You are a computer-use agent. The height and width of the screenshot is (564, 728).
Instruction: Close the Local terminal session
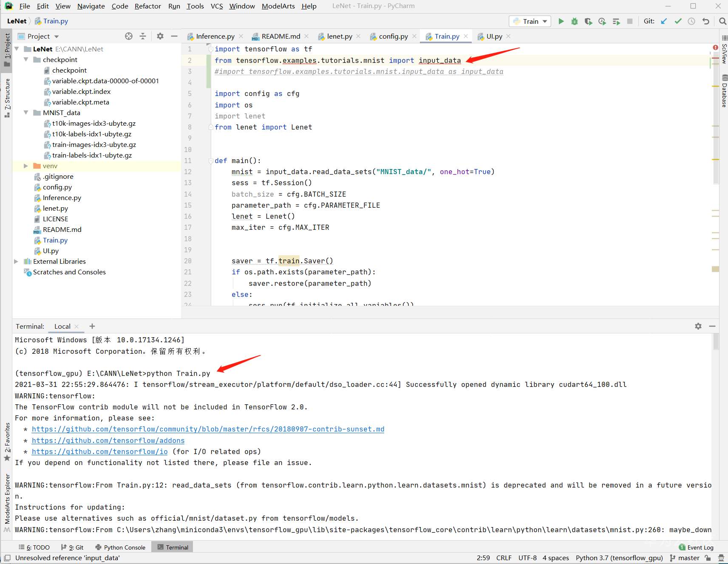click(76, 326)
